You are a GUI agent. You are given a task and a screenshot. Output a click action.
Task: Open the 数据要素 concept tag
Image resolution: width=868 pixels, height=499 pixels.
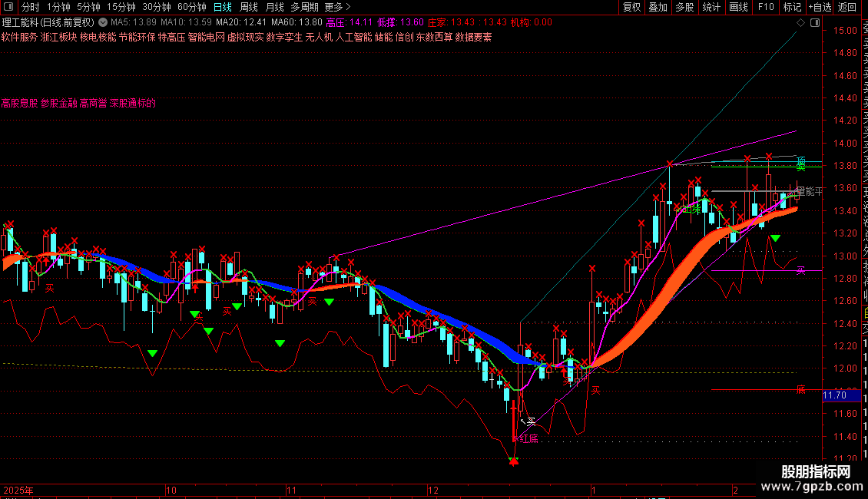pos(473,37)
